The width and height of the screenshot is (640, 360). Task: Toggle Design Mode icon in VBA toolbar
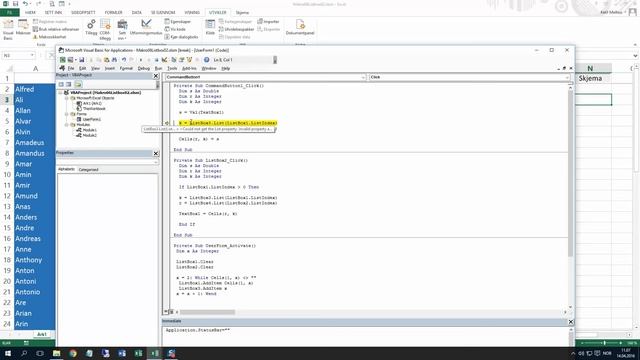point(164,60)
